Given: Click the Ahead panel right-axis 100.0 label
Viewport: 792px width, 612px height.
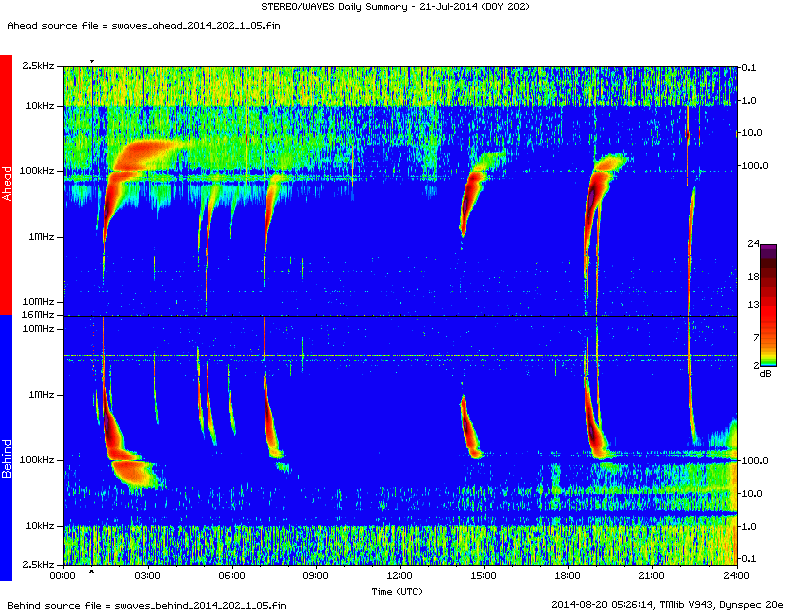Looking at the screenshot, I should pos(754,166).
